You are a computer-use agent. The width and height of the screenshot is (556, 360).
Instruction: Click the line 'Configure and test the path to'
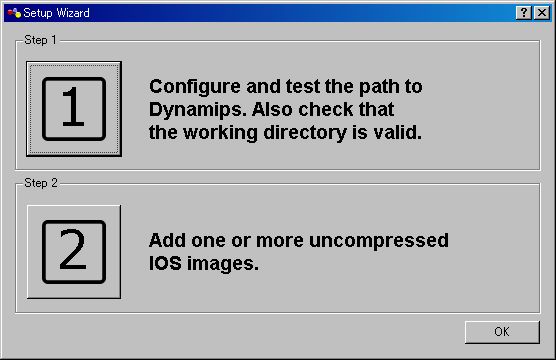click(285, 87)
